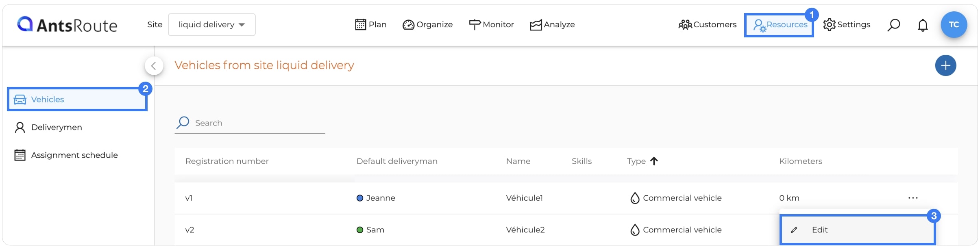Image resolution: width=980 pixels, height=249 pixels.
Task: Click deliveryman name Sam
Action: pyautogui.click(x=375, y=230)
